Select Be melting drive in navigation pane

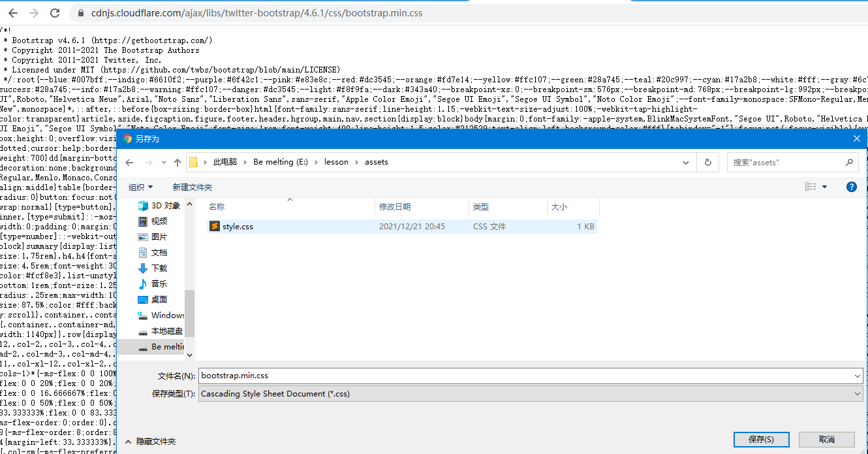coord(160,346)
